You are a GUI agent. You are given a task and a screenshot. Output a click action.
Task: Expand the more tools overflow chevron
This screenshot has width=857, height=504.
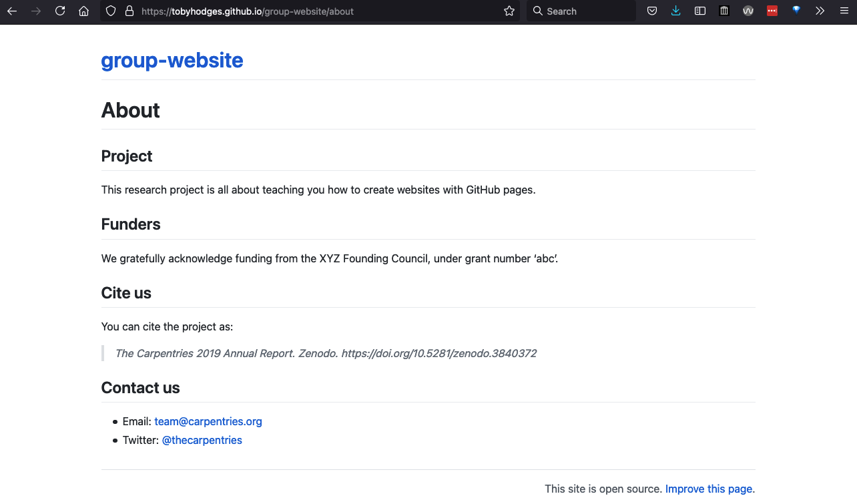tap(820, 11)
